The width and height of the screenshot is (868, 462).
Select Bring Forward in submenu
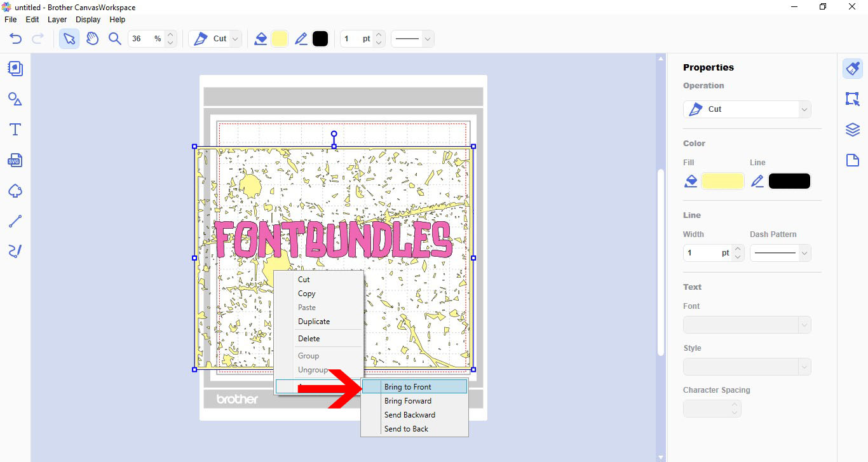[x=414, y=401]
